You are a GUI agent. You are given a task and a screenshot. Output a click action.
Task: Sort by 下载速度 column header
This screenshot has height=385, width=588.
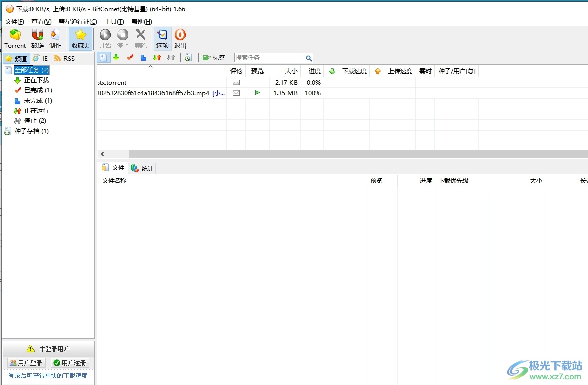(x=347, y=71)
